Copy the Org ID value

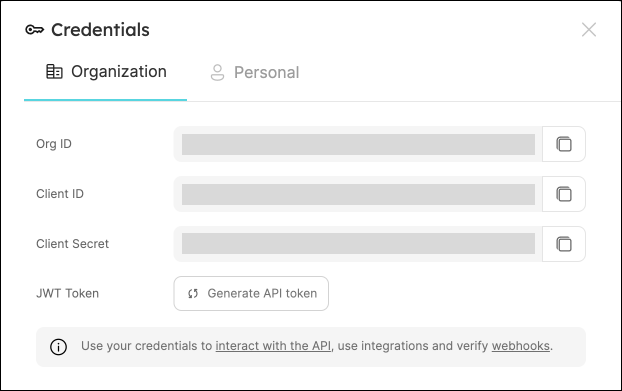(564, 144)
